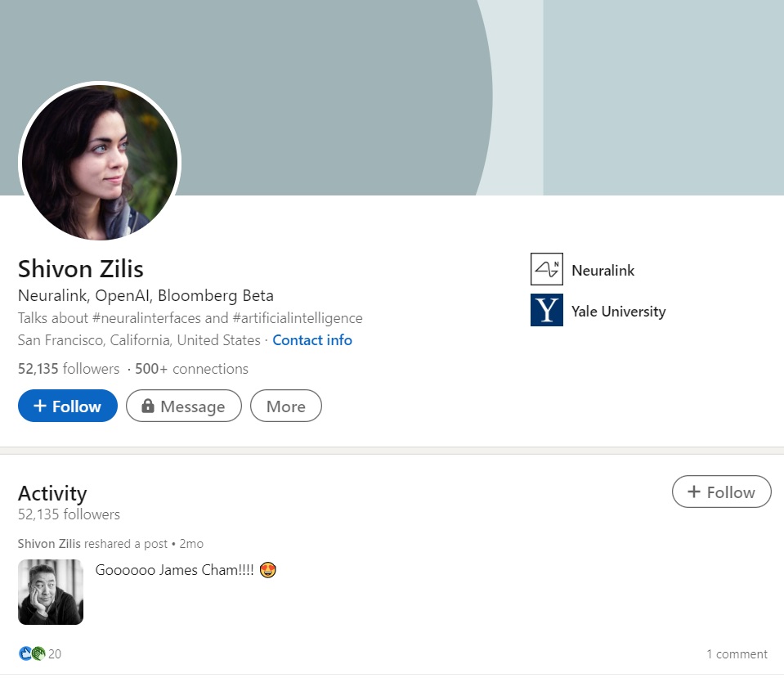784x678 pixels.
Task: Click the plus icon beside Activity's Follow
Action: tap(695, 492)
